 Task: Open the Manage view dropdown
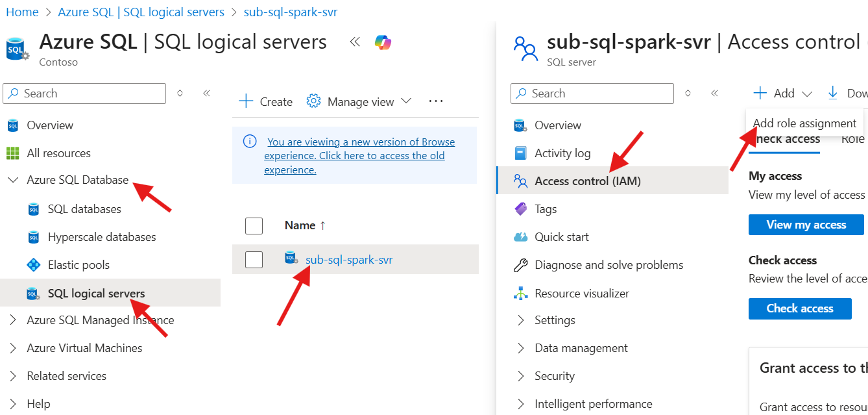(x=359, y=102)
